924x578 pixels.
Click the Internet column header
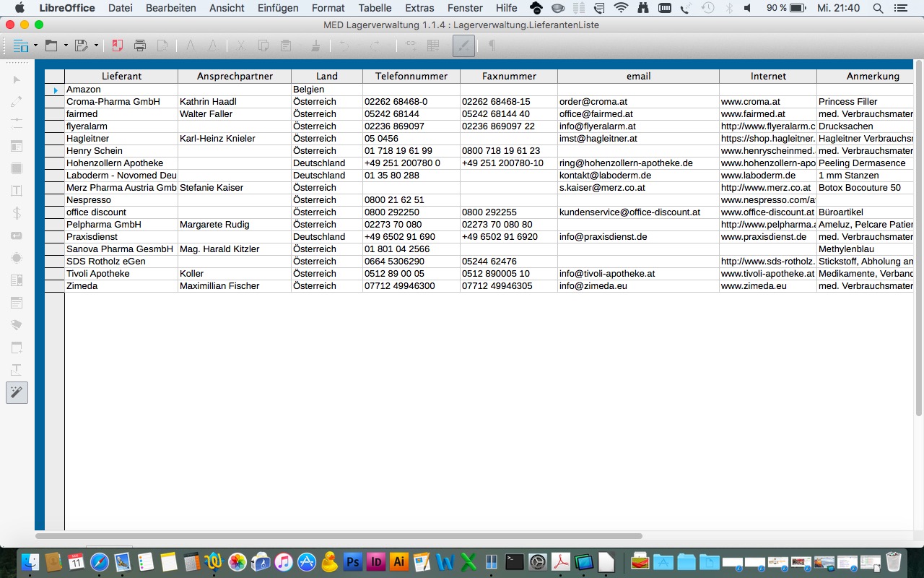tap(768, 76)
